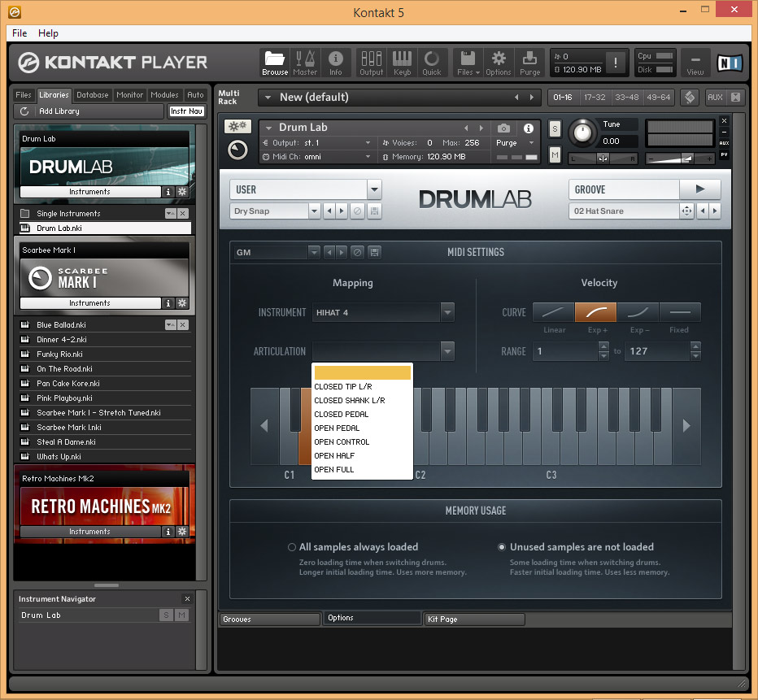Click the Native Instruments NI logo

point(729,63)
